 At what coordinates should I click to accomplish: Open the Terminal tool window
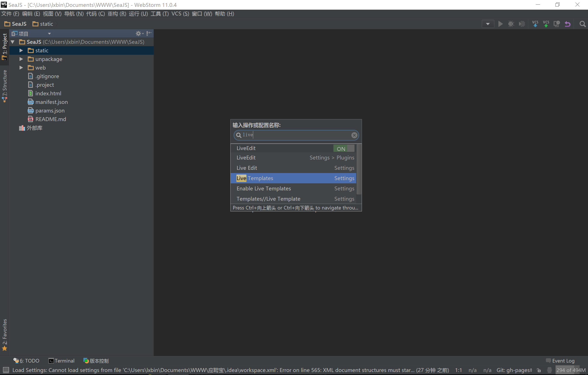61,361
